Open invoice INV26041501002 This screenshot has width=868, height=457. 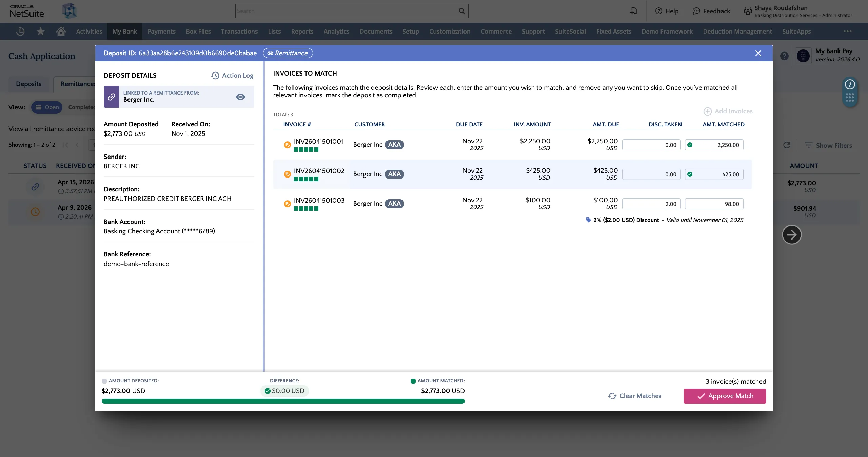pos(319,171)
